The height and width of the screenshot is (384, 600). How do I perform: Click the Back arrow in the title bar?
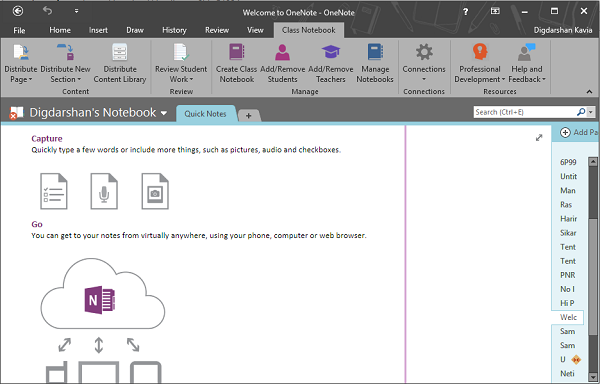coord(18,11)
